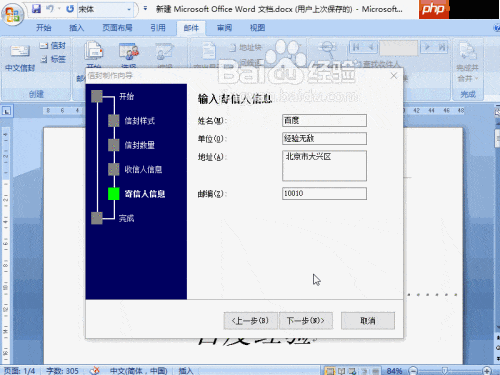Click 页面: 1/4 in the status bar
This screenshot has width=500, height=375.
tap(20, 371)
